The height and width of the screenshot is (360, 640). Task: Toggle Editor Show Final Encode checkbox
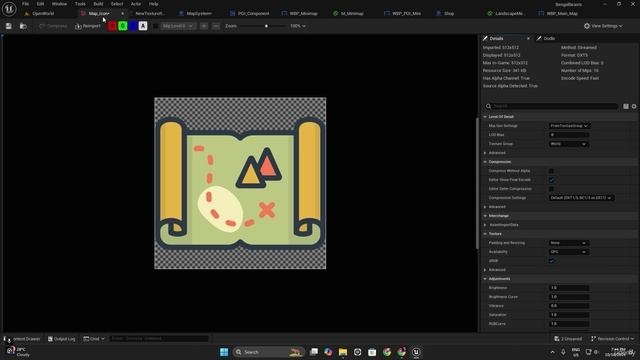pyautogui.click(x=551, y=180)
